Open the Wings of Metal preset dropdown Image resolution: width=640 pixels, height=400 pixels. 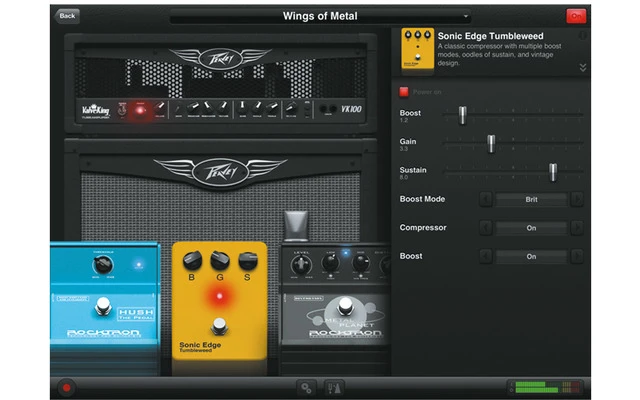coord(320,16)
